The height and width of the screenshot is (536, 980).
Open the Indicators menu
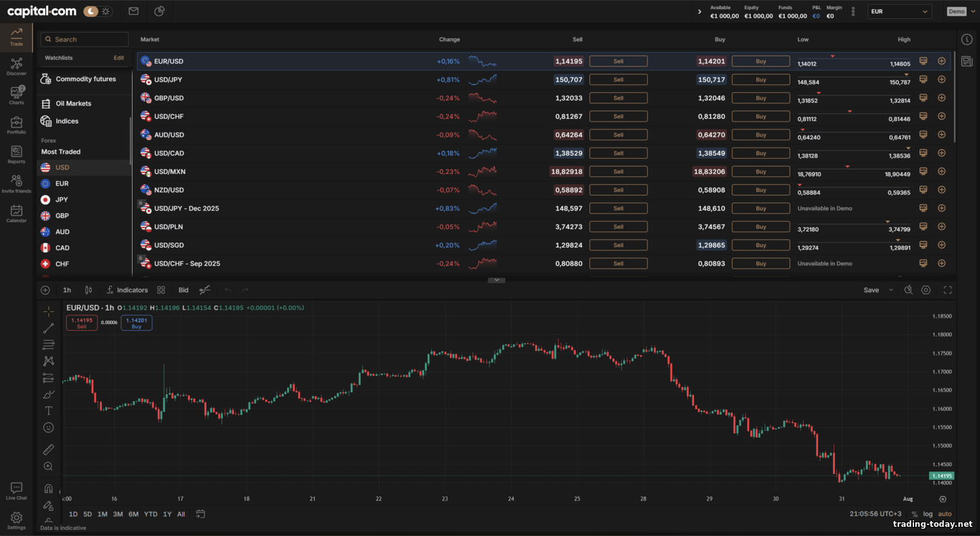pyautogui.click(x=127, y=290)
